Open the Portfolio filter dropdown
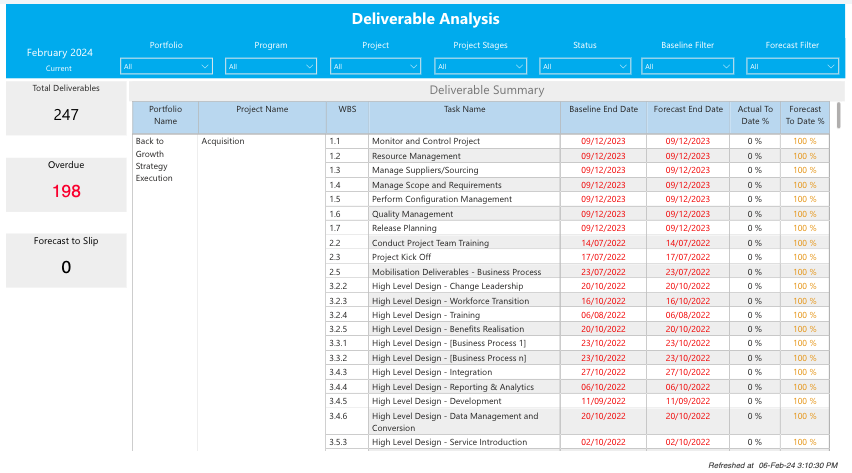The width and height of the screenshot is (852, 473). coord(166,66)
